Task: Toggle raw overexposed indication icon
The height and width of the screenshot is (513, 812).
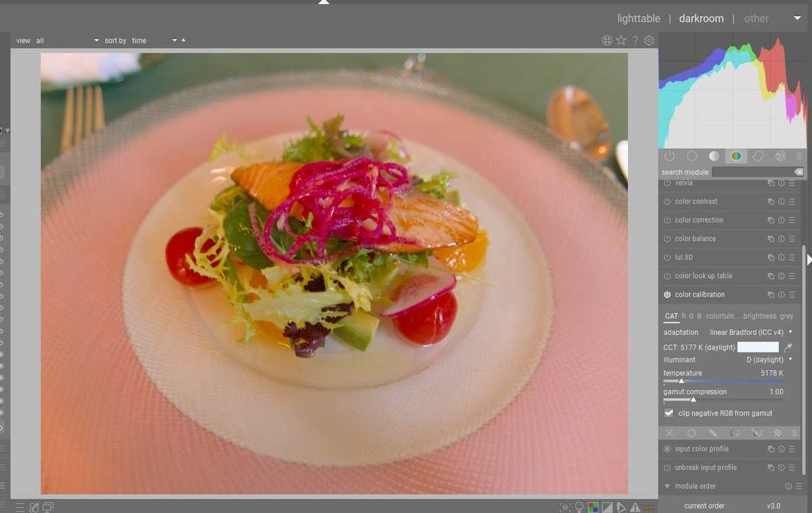Action: point(593,507)
